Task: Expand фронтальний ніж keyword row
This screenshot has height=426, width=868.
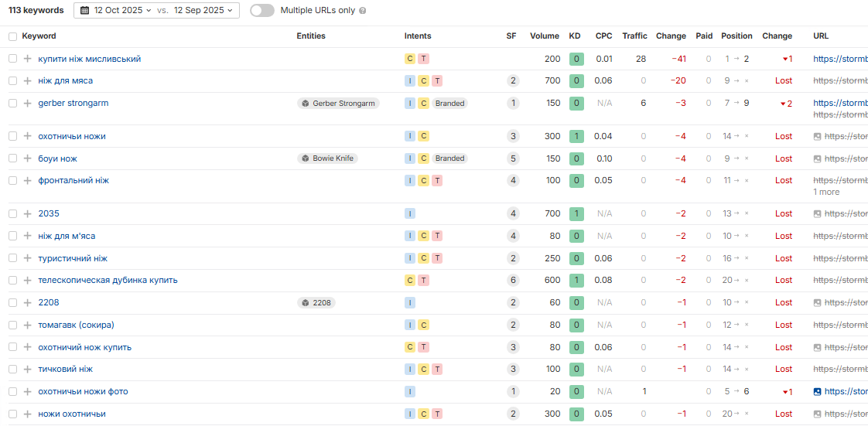Action: 28,180
